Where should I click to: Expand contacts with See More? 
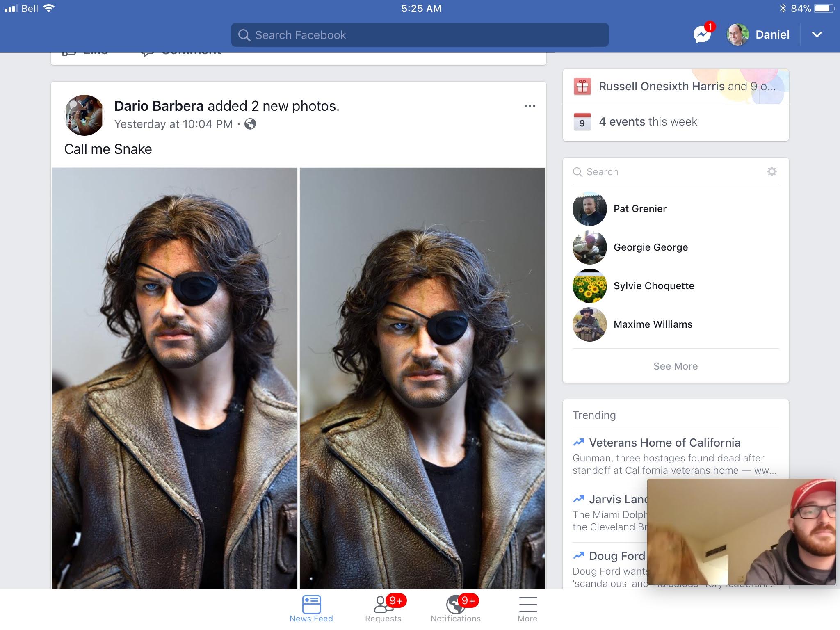point(676,366)
